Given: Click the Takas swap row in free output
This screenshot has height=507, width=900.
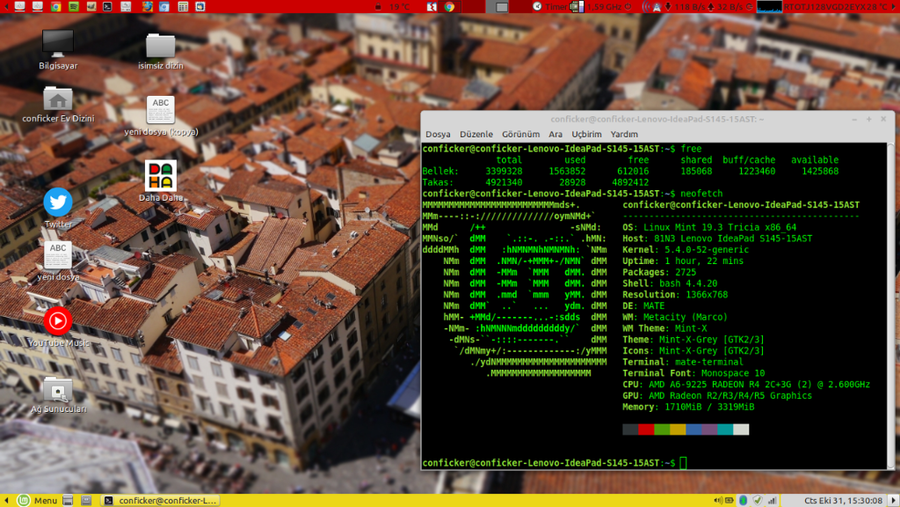Looking at the screenshot, I should [x=538, y=182].
